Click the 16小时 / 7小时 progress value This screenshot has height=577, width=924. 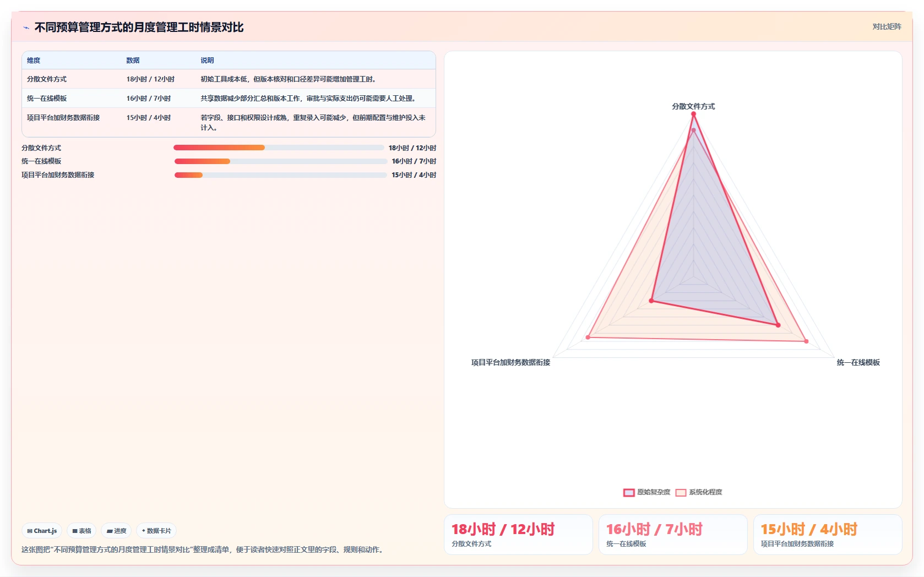click(x=414, y=161)
